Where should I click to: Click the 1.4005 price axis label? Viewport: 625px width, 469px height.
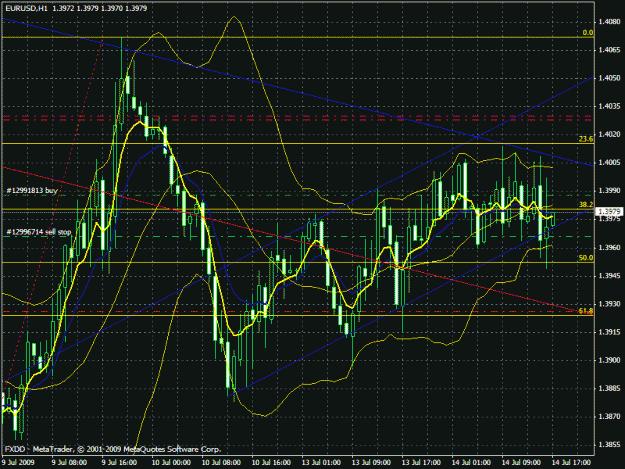tap(610, 163)
